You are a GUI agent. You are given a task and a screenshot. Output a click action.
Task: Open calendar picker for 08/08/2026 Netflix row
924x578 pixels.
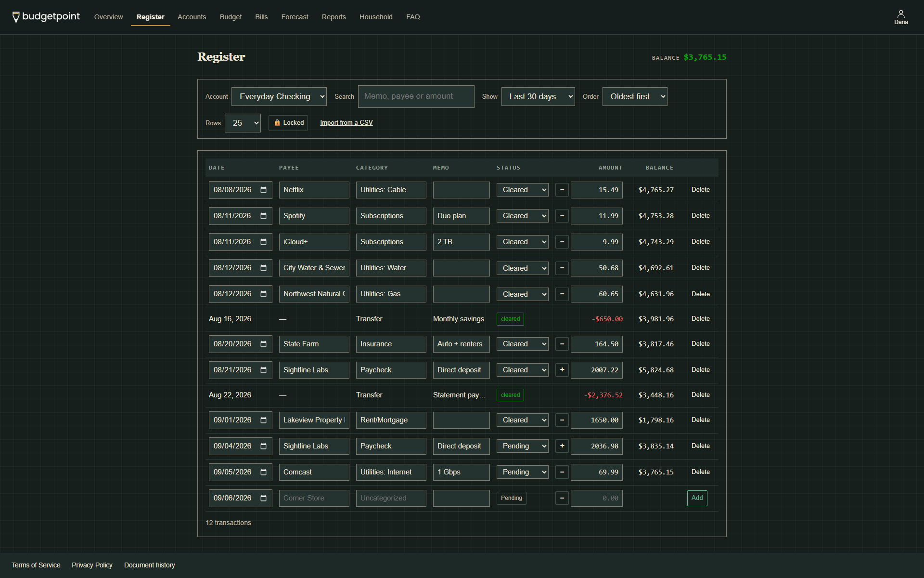[x=263, y=190]
